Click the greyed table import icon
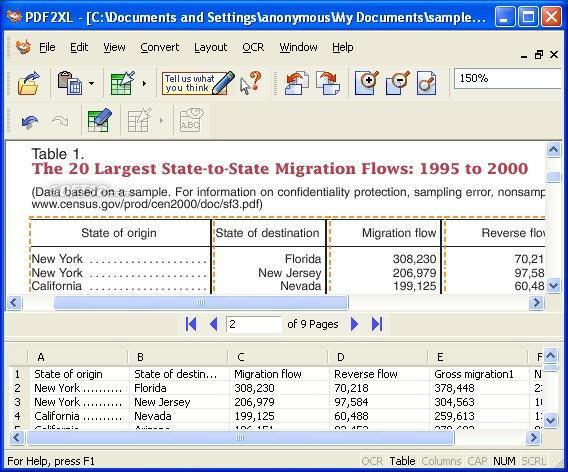568x472 pixels. 140,120
